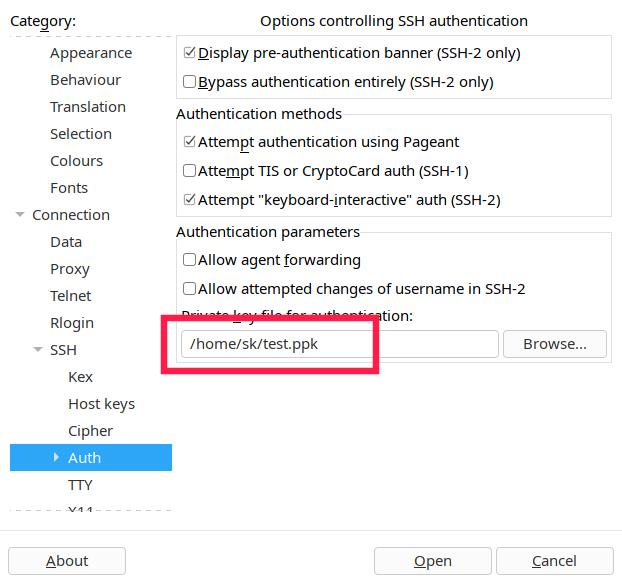The height and width of the screenshot is (583, 622).
Task: Enable Bypass authentication entirely option
Action: tap(190, 82)
